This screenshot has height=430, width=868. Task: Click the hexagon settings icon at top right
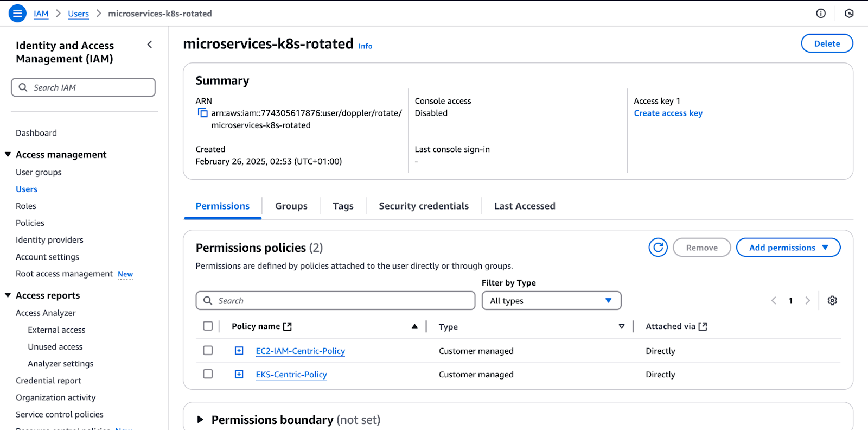pos(849,14)
